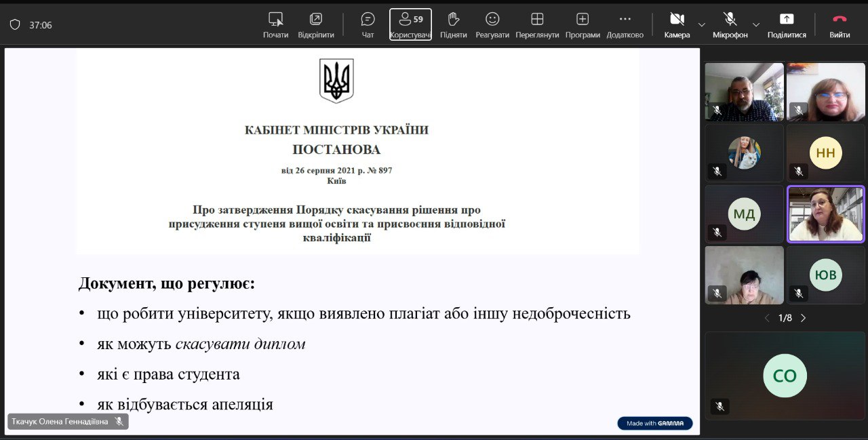Screen dimensions: 868x440
Task: Toggle the camera (Камера) on
Action: [677, 24]
